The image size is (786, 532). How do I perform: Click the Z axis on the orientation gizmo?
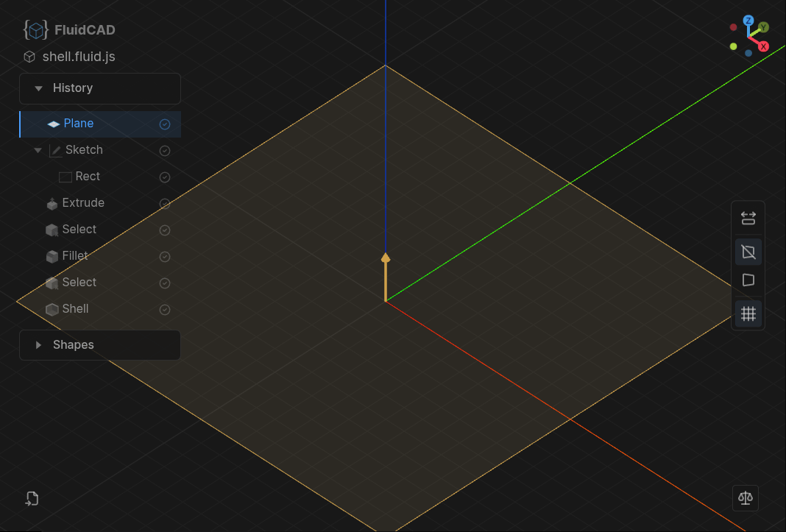coord(748,21)
